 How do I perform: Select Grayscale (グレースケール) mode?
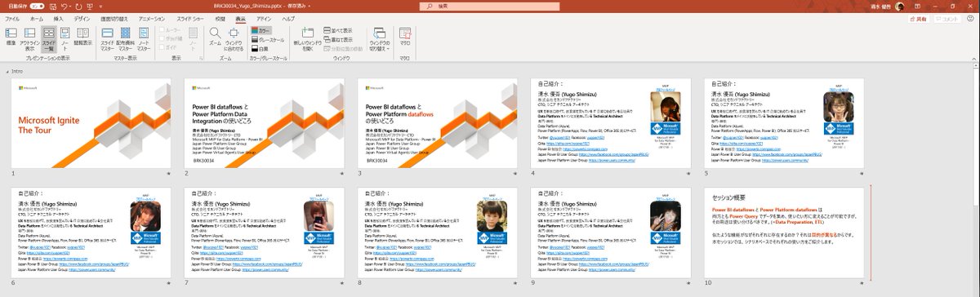[x=267, y=39]
